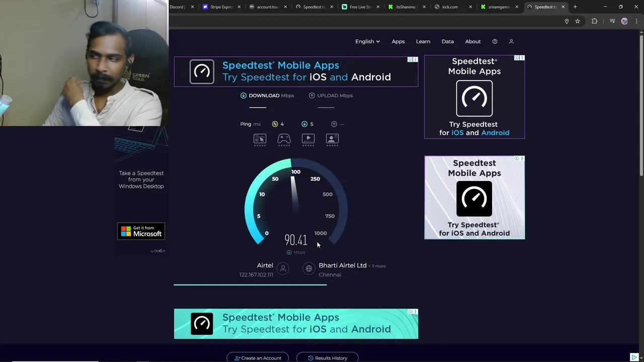Click the video streaming play icon
The height and width of the screenshot is (362, 644).
(308, 139)
